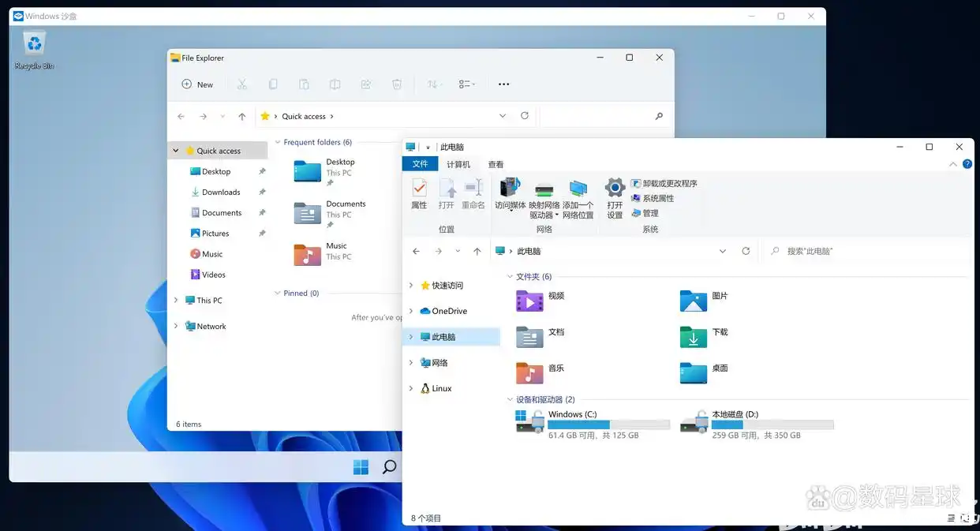This screenshot has width=980, height=531.
Task: Open Search on the sandbox taskbar
Action: (x=389, y=466)
